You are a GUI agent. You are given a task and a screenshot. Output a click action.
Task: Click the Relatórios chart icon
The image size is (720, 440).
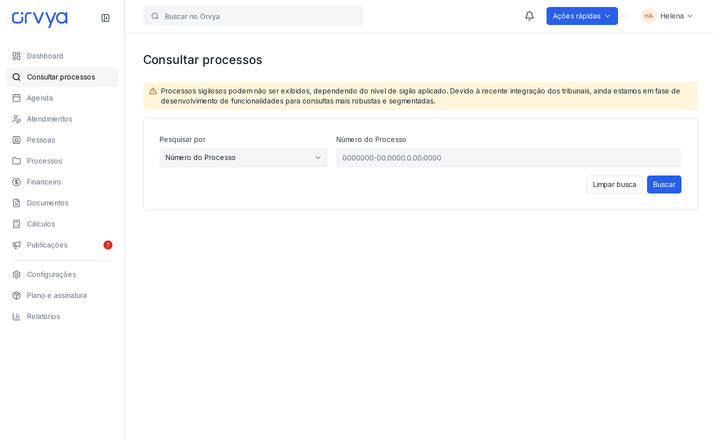click(17, 316)
